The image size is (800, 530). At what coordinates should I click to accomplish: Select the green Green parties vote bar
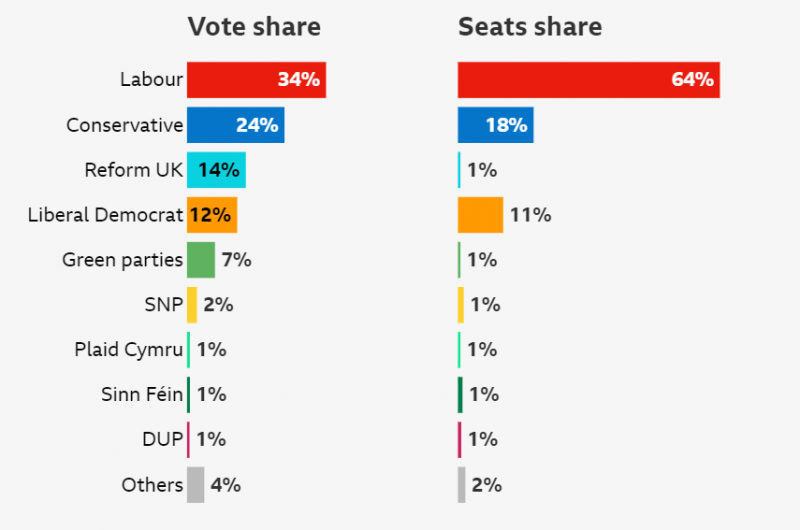coord(201,260)
